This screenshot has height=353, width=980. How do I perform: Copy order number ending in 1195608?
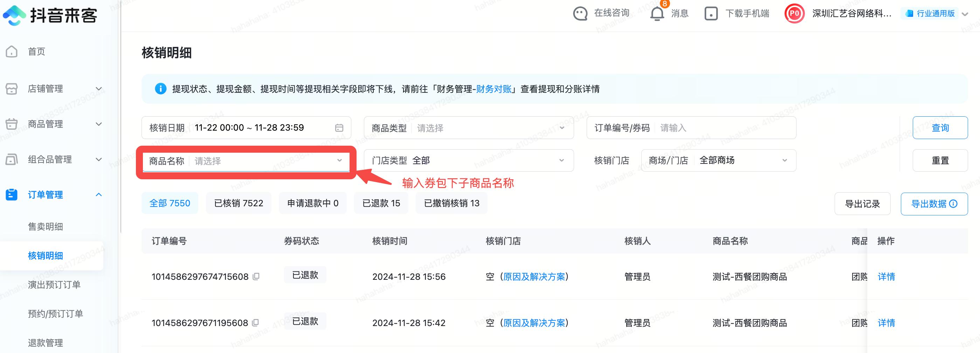[x=256, y=323]
